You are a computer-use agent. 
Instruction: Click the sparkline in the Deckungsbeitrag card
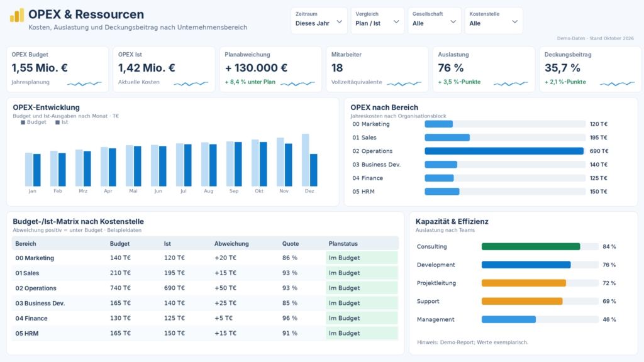618,84
